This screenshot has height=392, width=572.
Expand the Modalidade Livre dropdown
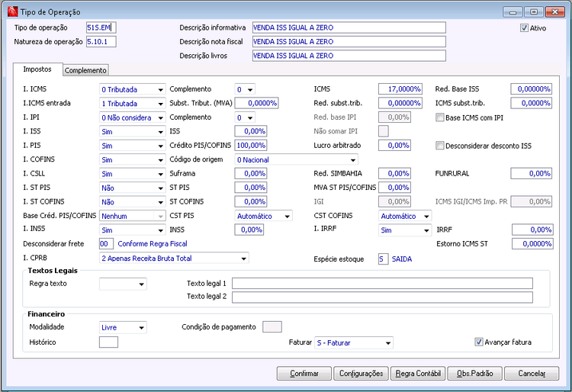[x=123, y=327]
